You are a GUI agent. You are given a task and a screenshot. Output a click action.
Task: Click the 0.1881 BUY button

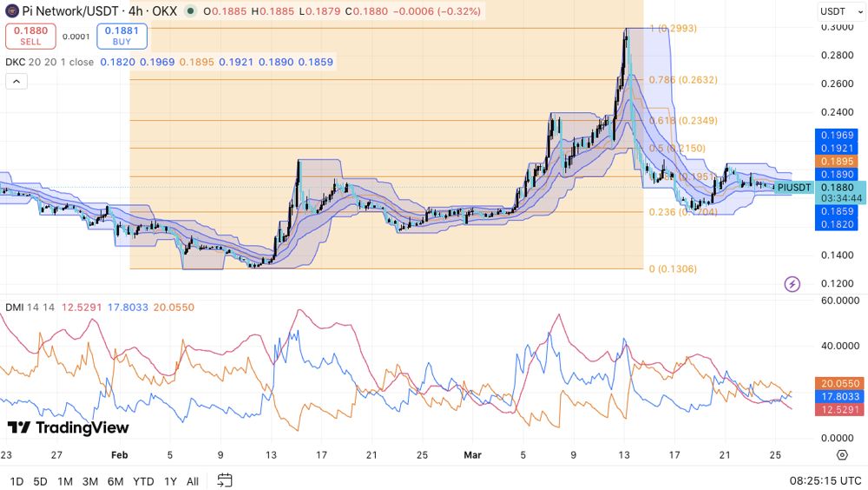122,36
